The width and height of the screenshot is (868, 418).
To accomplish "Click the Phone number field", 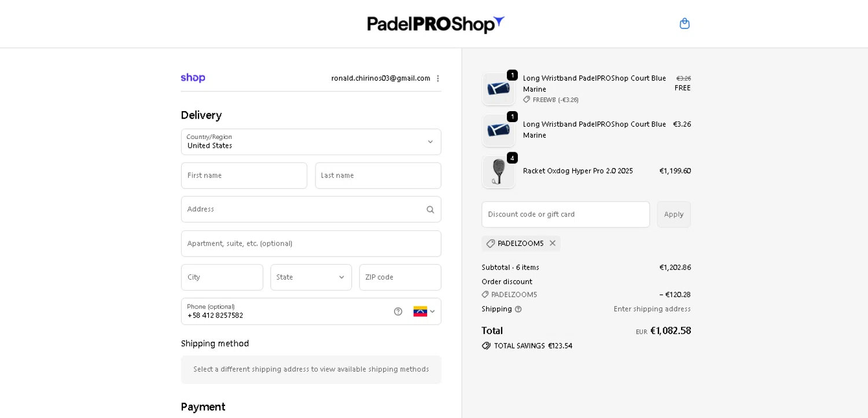I will click(x=311, y=311).
